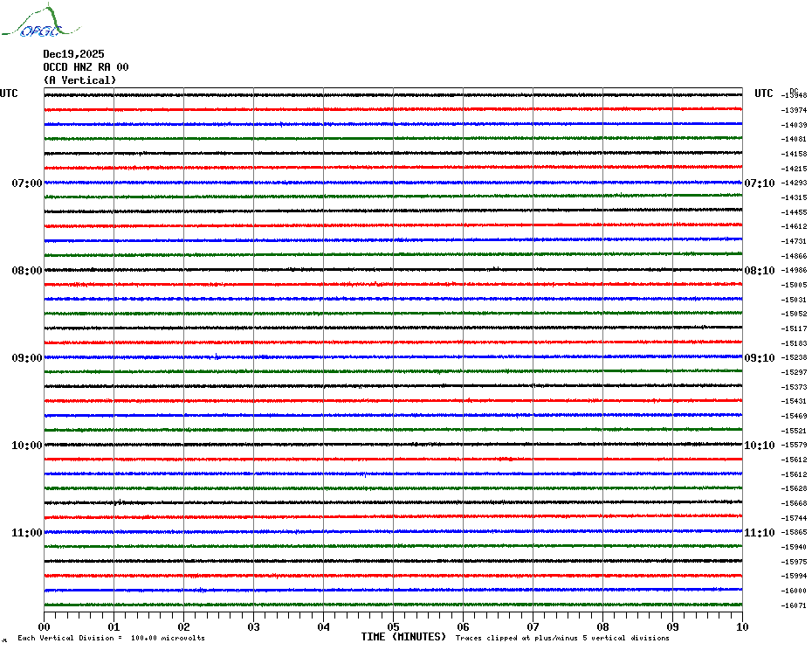
Task: Click the 09:00 time label on left
Action: [26, 358]
